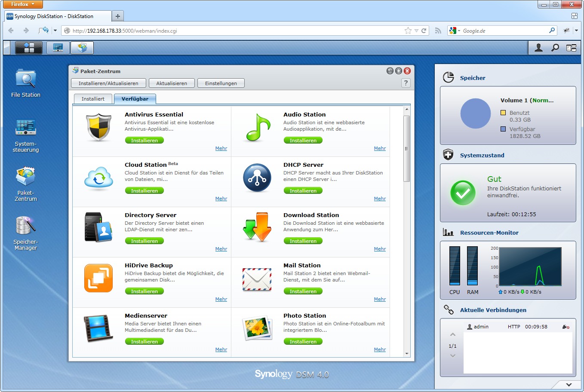Click the Cloud Station cloud icon
The image size is (584, 392).
tap(99, 178)
